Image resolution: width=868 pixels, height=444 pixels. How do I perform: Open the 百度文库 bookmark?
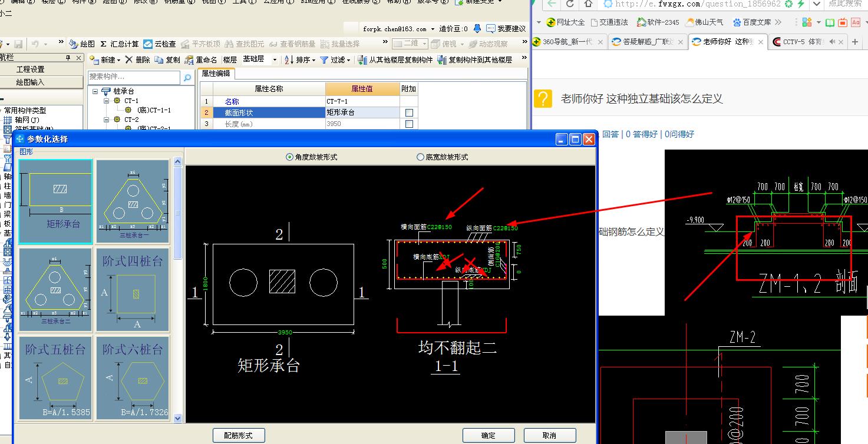pyautogui.click(x=752, y=22)
